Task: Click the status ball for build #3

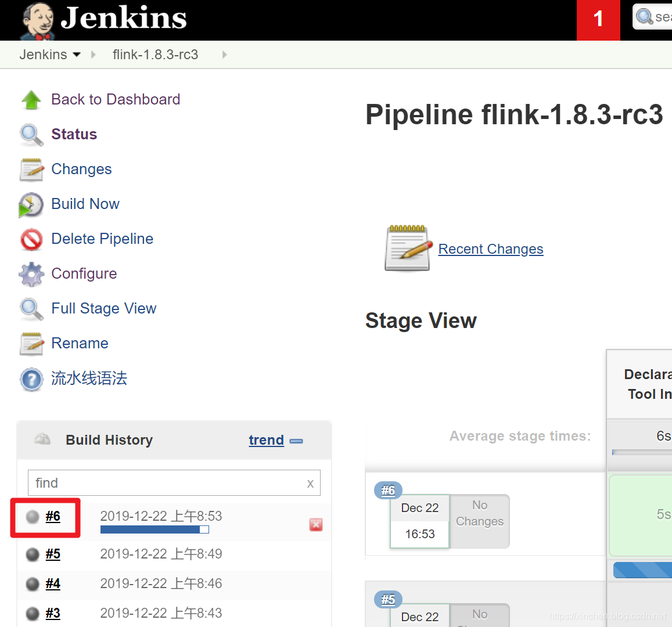Action: (33, 613)
